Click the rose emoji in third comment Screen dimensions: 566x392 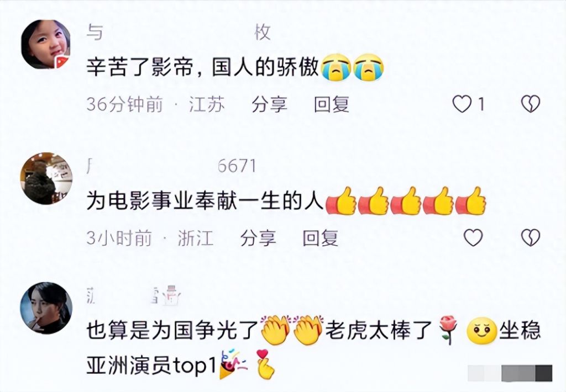[448, 330]
